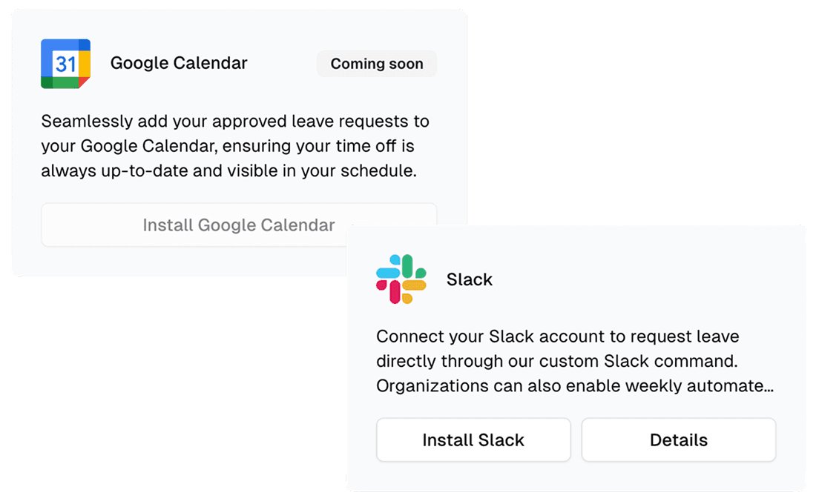Enable the Slack integration card
This screenshot has width=819, height=504.
[x=473, y=440]
